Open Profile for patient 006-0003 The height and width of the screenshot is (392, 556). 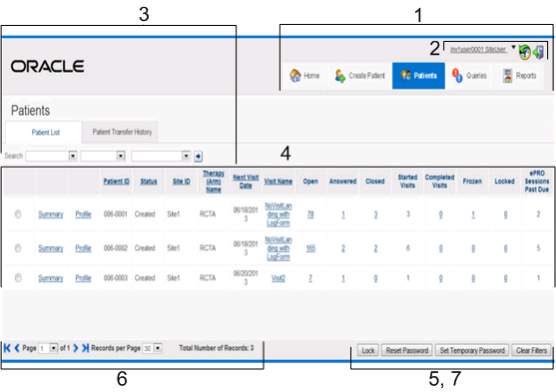click(83, 278)
